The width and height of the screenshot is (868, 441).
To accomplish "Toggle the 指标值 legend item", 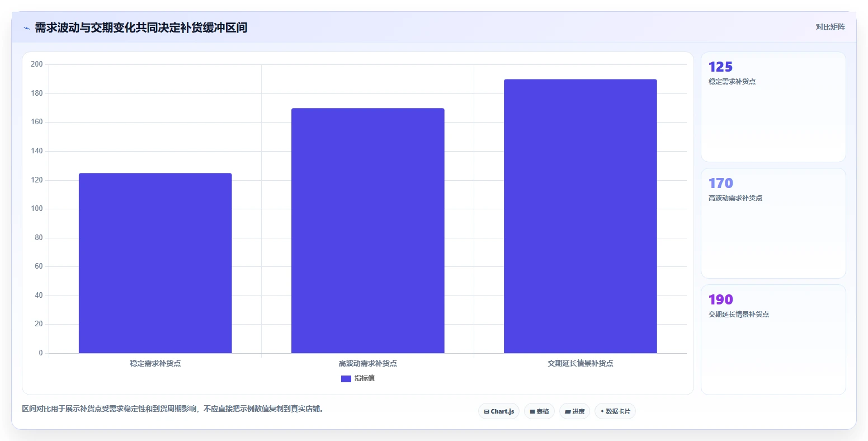I will pos(358,378).
